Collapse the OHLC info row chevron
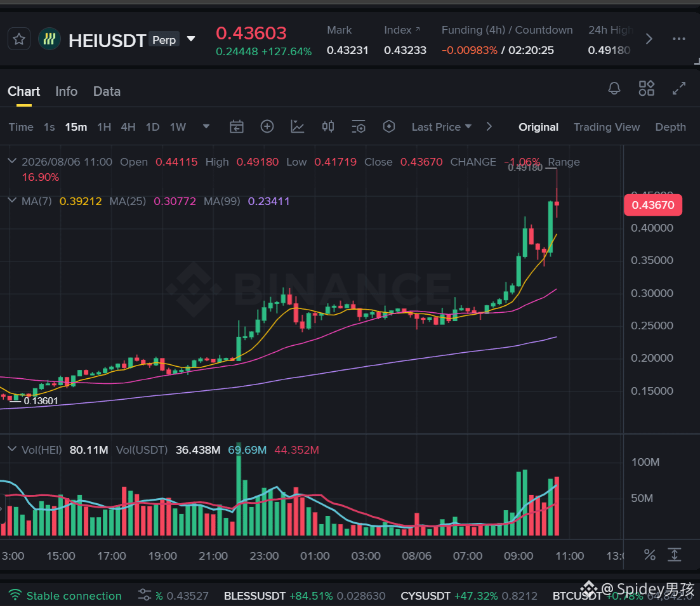The width and height of the screenshot is (700, 606). tap(12, 161)
